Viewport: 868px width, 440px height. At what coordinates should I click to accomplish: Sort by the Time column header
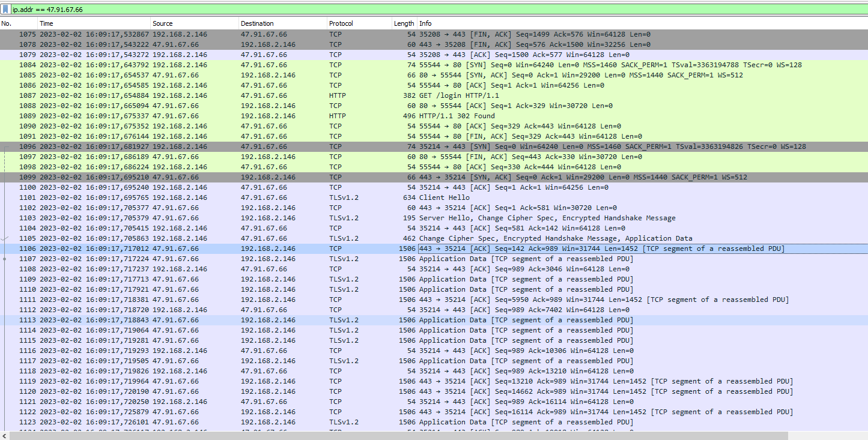click(x=94, y=23)
